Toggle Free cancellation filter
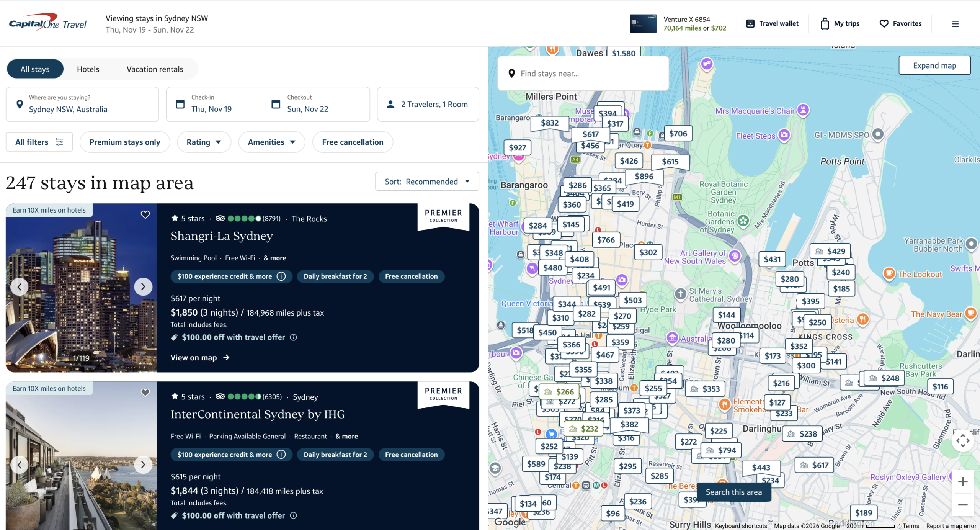The height and width of the screenshot is (530, 980). 353,142
